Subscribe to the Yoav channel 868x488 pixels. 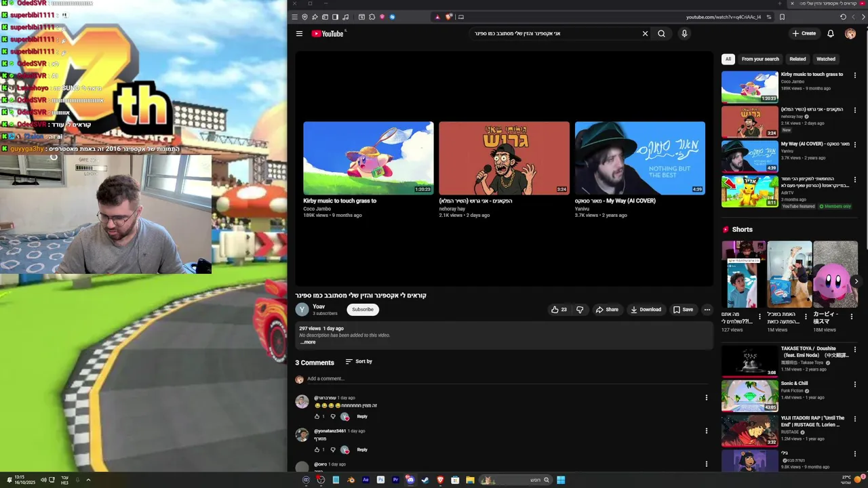click(363, 310)
